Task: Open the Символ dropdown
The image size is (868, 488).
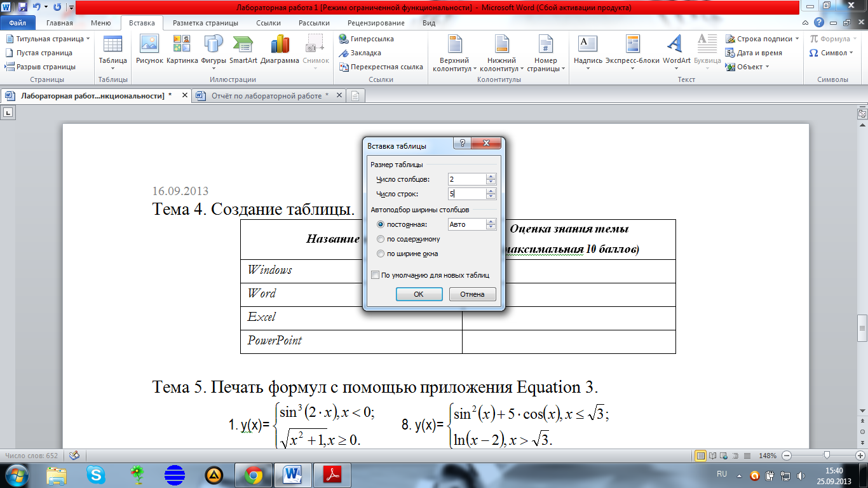Action: 832,53
